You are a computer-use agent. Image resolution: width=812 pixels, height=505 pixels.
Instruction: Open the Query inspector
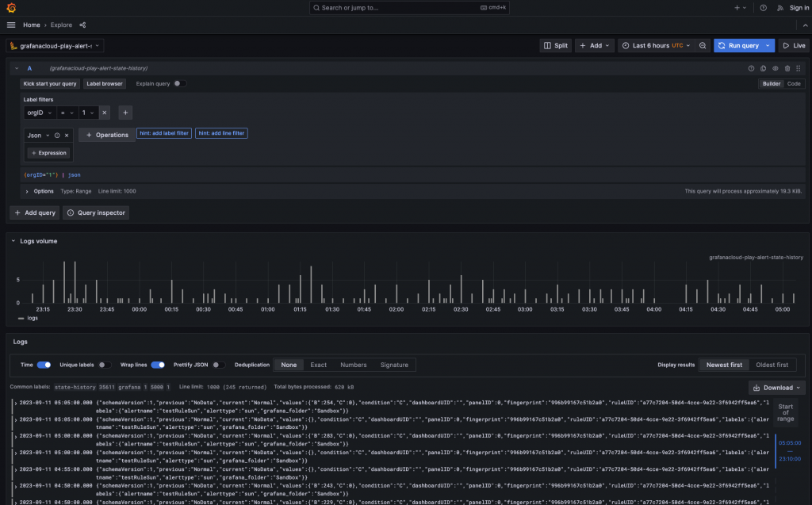pos(96,212)
